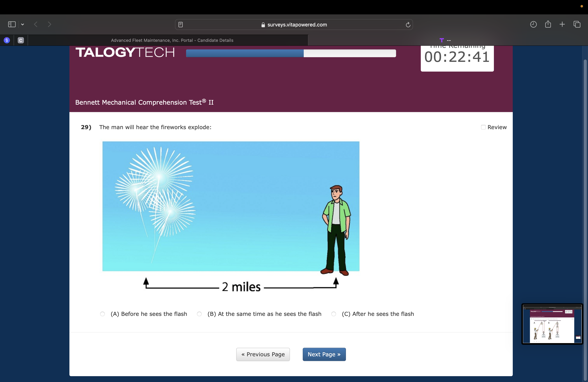Screen dimensions: 588x382
Task: Reload the page icon
Action: point(408,25)
